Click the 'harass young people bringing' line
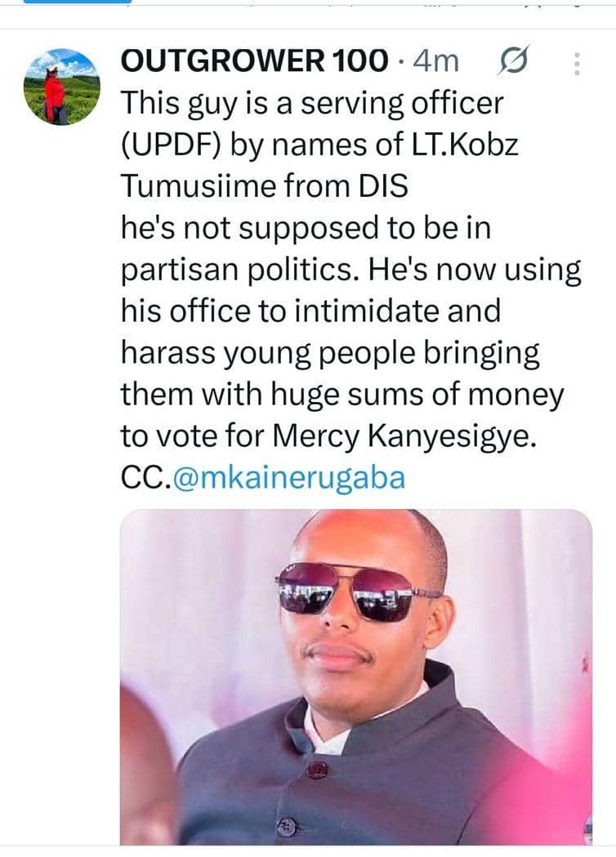616x857 pixels. 330,353
